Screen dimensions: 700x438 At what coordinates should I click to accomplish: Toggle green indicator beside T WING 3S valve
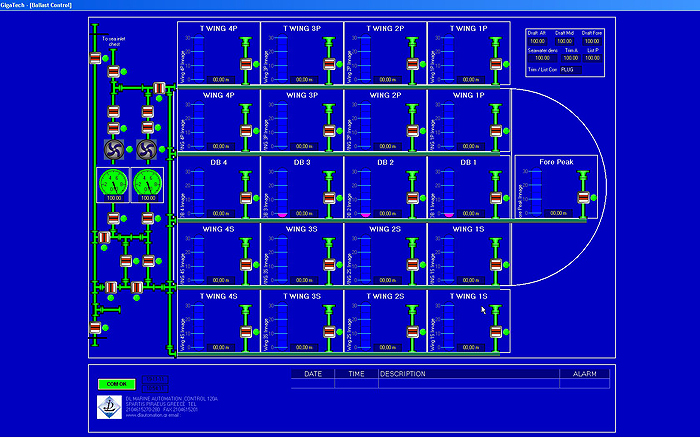(x=340, y=331)
